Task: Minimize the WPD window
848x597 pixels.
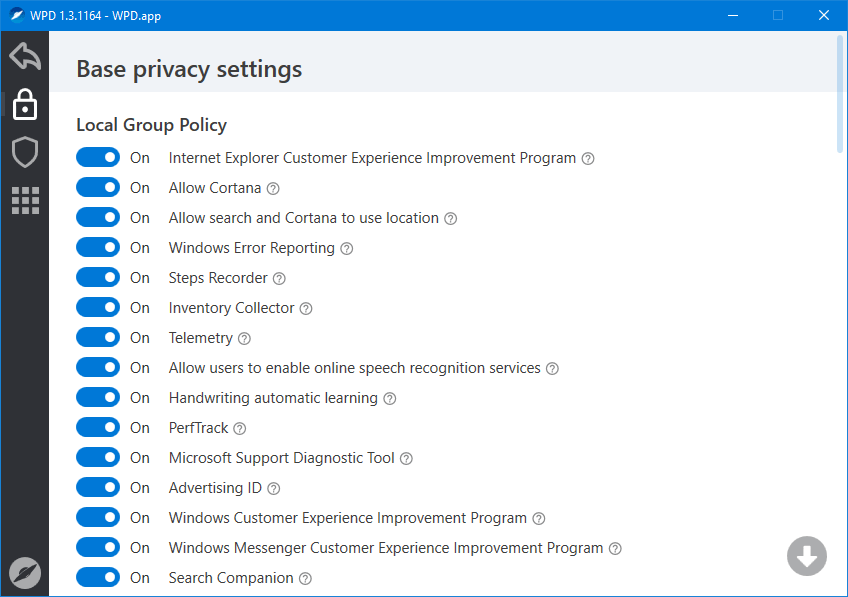Action: [x=733, y=15]
